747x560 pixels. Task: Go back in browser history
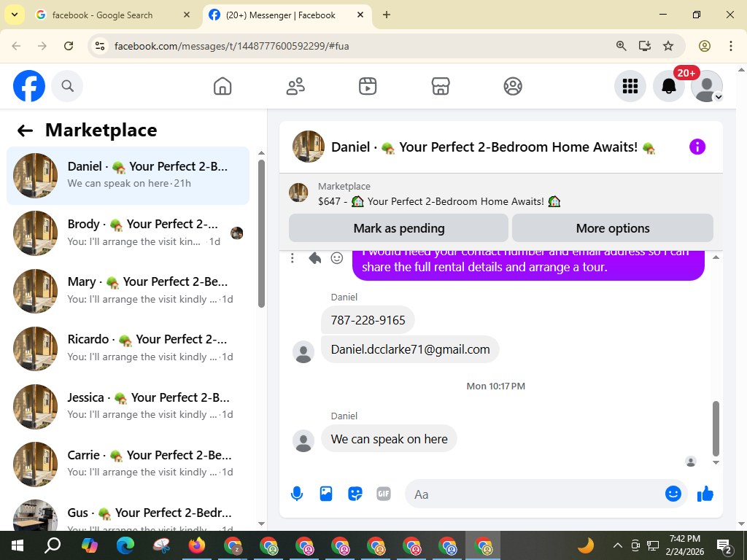(x=16, y=46)
